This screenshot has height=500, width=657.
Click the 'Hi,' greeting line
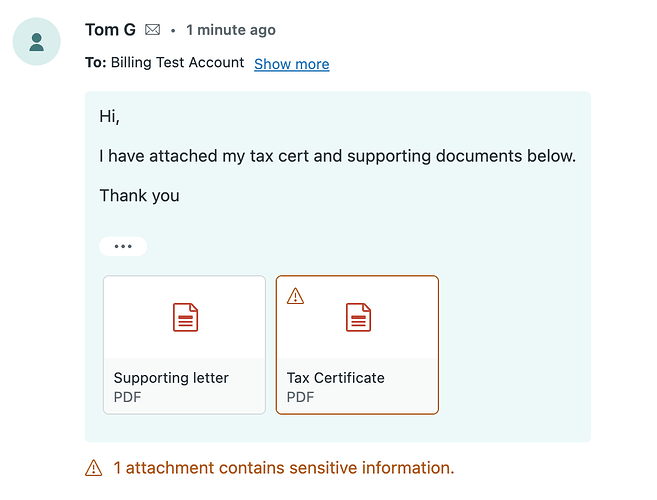coord(109,117)
